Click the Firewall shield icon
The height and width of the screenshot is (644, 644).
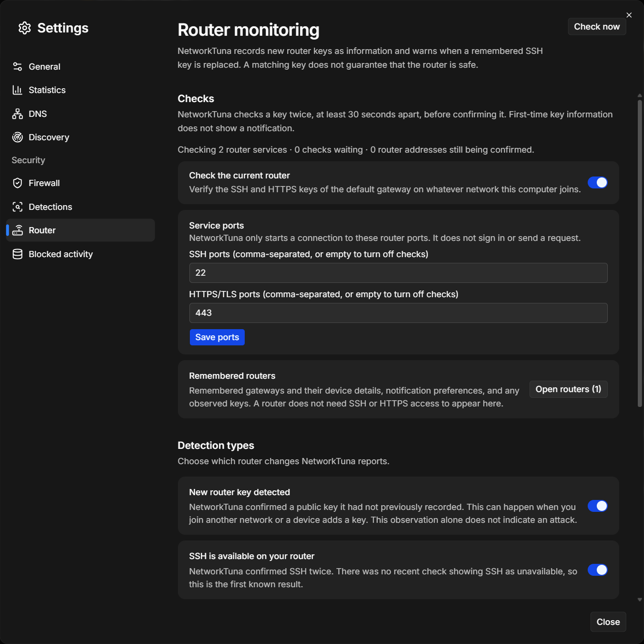(x=18, y=183)
